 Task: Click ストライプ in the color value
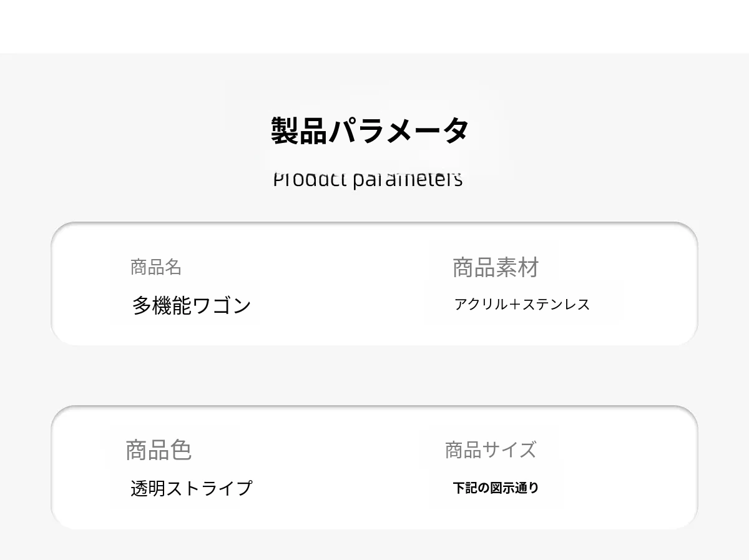(209, 488)
